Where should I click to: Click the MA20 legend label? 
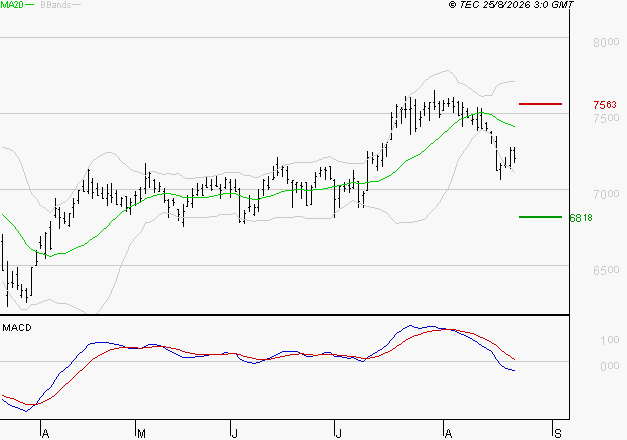point(12,5)
